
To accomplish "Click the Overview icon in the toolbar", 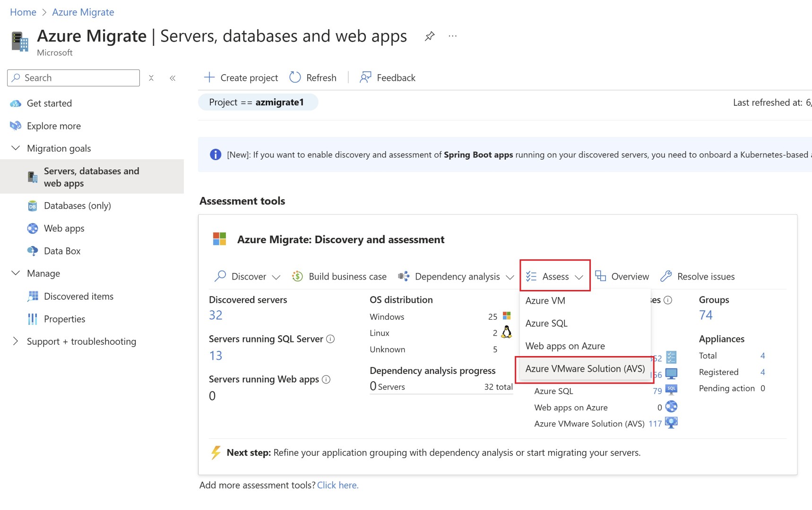I will [x=600, y=276].
